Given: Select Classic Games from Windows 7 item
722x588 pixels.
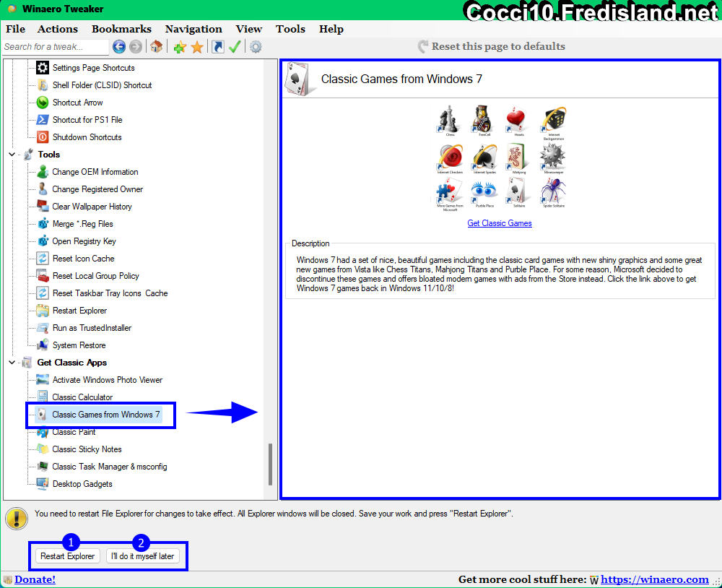Looking at the screenshot, I should pos(106,415).
